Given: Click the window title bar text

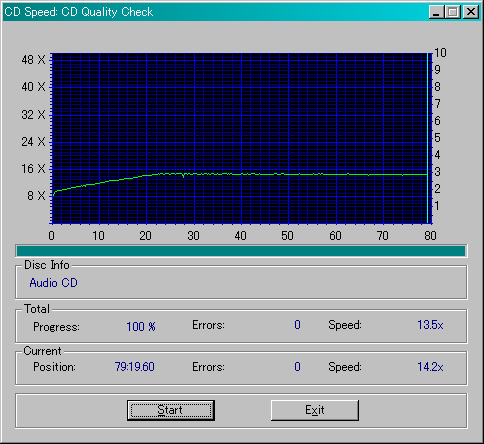Looking at the screenshot, I should (79, 12).
